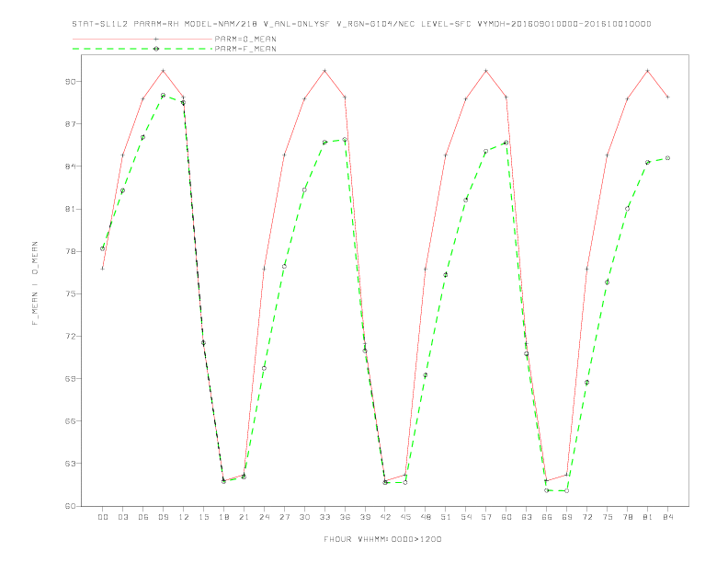Viewport: 728px width, 563px height.
Task: Click y-axis tick label 72
Action: pos(70,337)
